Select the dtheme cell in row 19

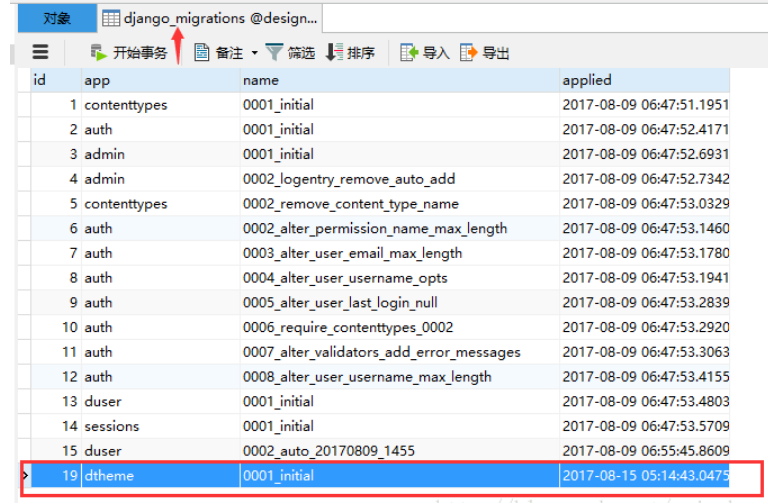coord(161,476)
